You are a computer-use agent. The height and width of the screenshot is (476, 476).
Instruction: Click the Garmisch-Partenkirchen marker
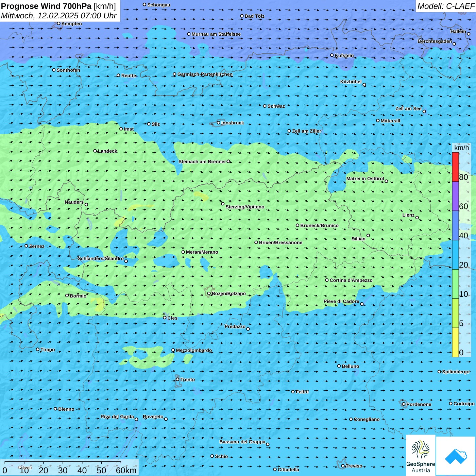175,74
